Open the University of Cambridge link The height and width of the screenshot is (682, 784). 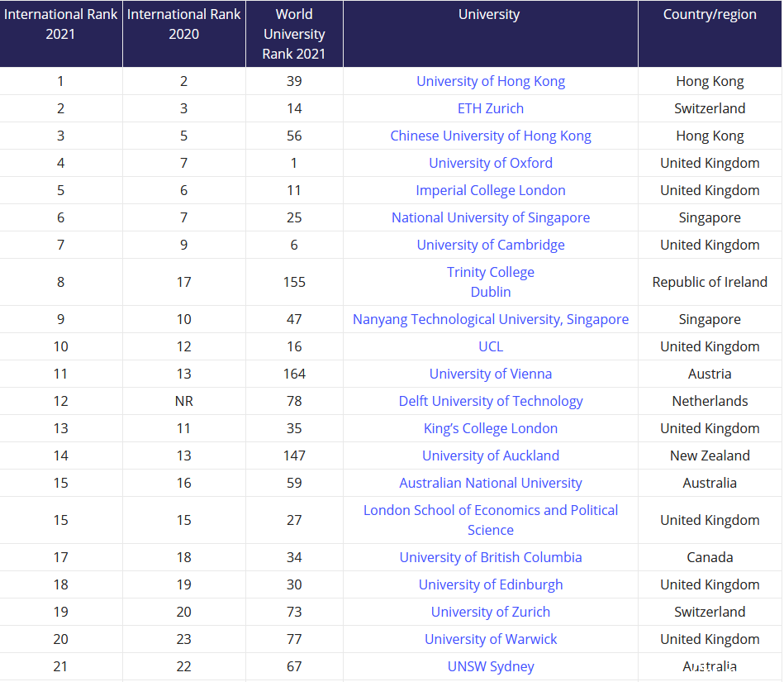[x=491, y=245]
